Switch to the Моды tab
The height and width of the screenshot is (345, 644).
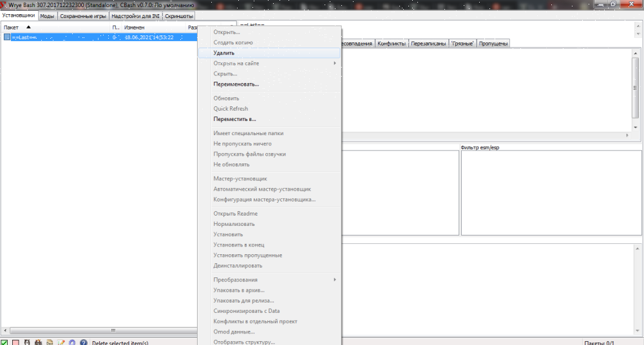[47, 16]
